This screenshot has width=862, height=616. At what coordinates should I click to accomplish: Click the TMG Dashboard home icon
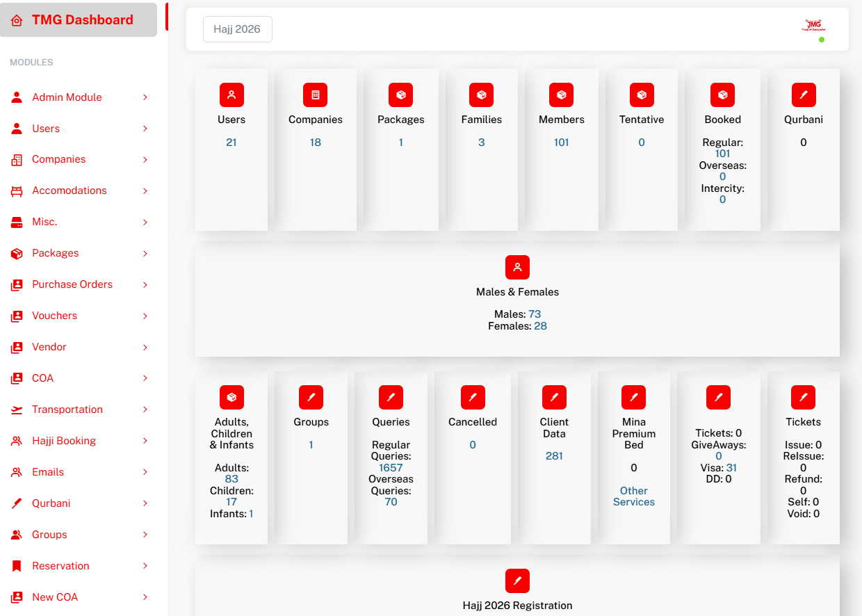(17, 20)
